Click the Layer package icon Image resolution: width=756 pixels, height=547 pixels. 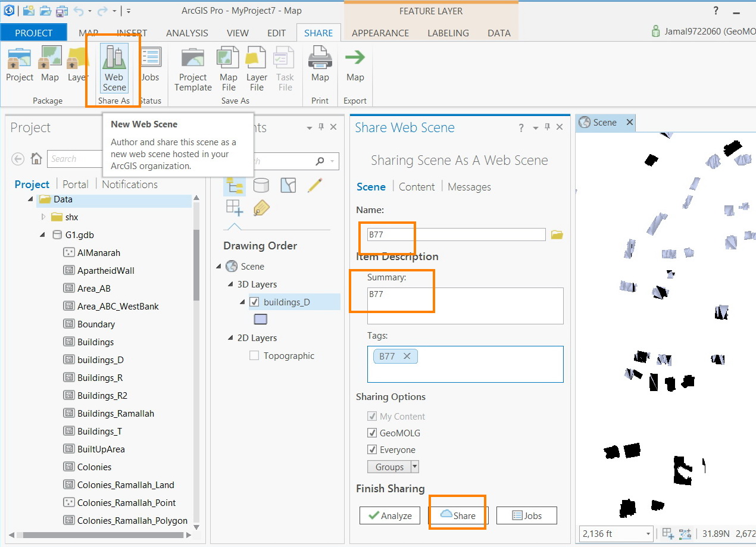click(x=77, y=64)
